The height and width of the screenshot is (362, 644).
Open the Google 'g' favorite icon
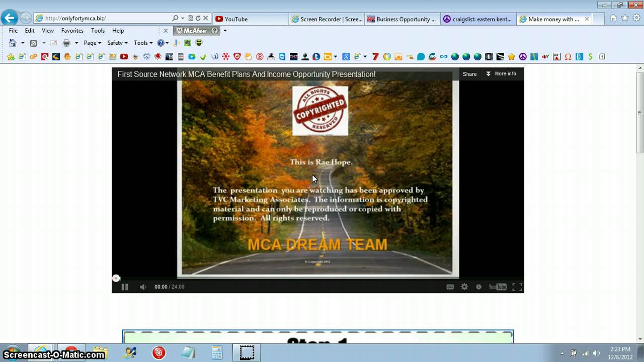tap(346, 57)
